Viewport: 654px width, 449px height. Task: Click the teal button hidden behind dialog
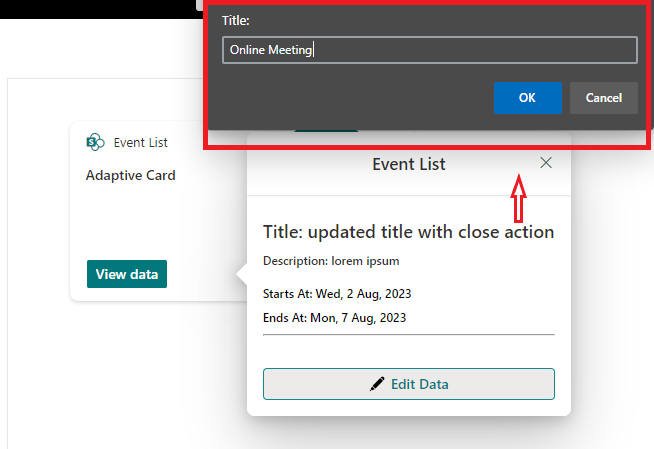point(326,129)
